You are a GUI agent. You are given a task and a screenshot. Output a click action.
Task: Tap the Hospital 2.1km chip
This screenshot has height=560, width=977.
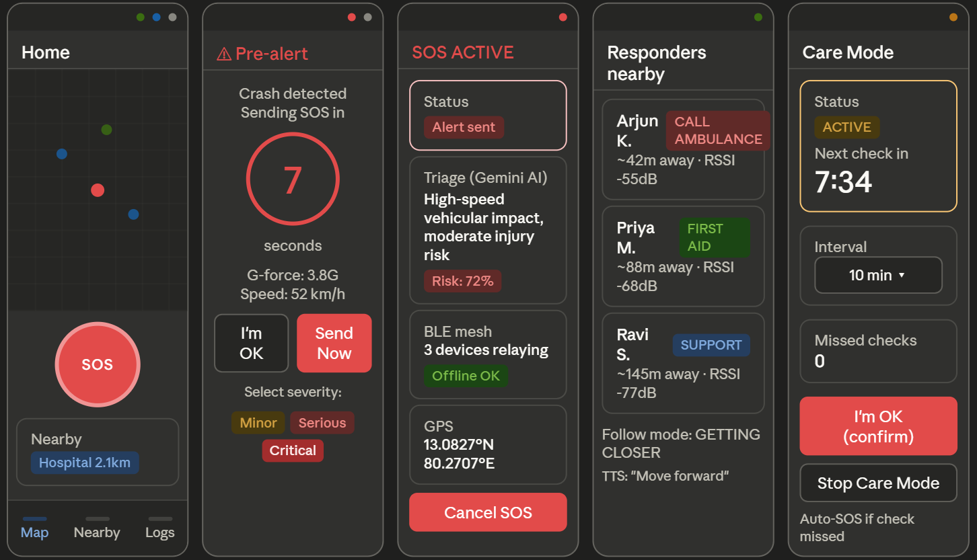85,463
